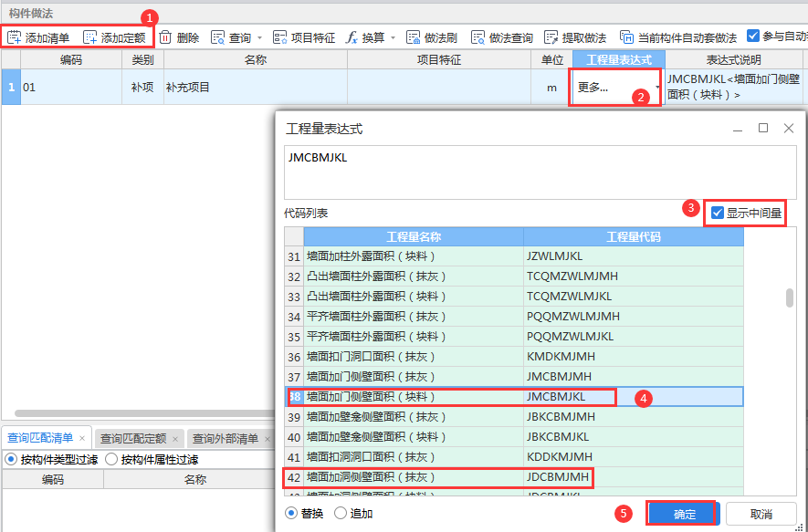Select the unit cell m
The image size is (808, 532).
pyautogui.click(x=551, y=88)
